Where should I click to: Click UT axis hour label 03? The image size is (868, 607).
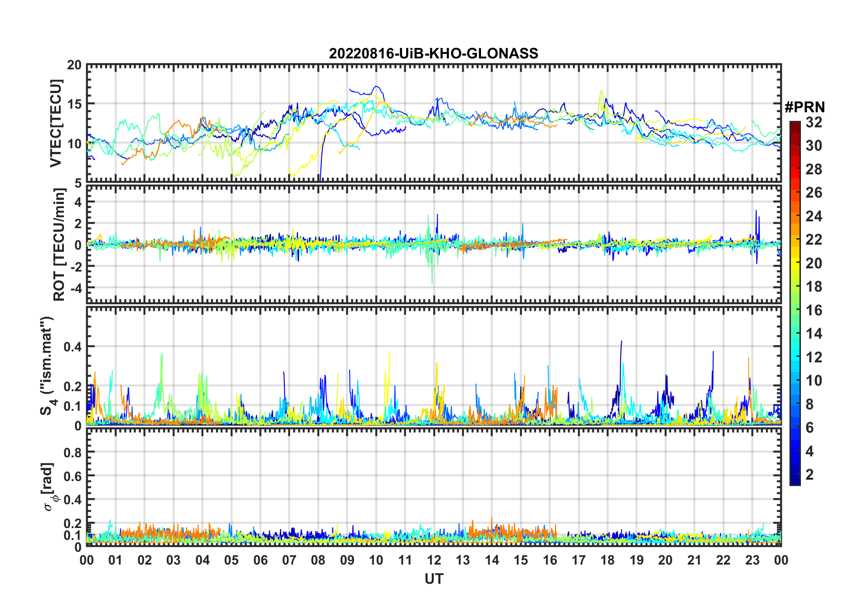(174, 560)
